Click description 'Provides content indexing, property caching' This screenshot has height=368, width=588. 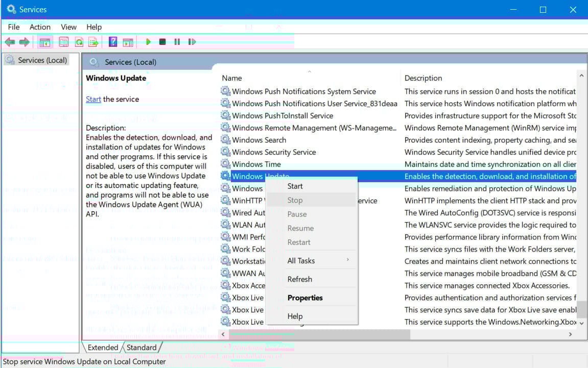(490, 140)
